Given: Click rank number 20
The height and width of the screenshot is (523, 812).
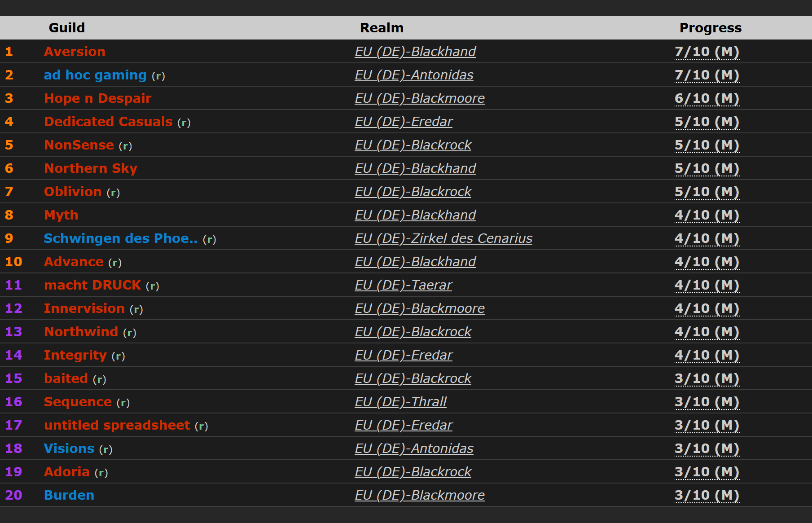Looking at the screenshot, I should (x=13, y=495).
